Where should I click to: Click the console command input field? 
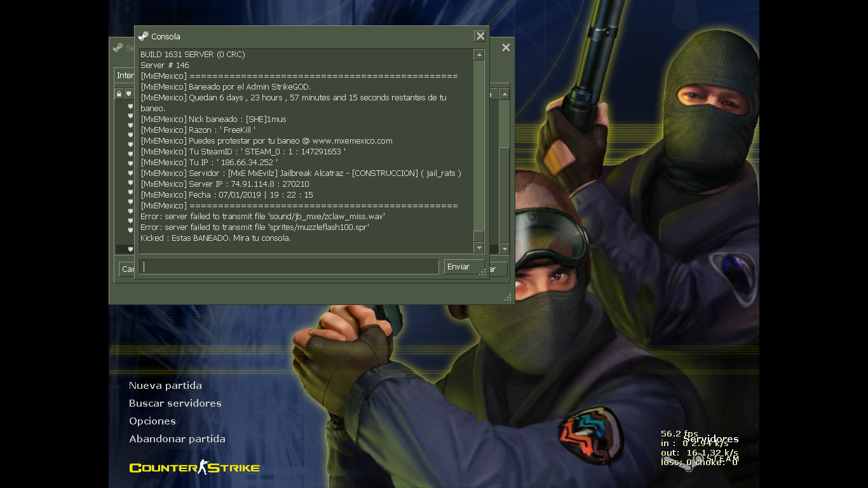coord(288,267)
